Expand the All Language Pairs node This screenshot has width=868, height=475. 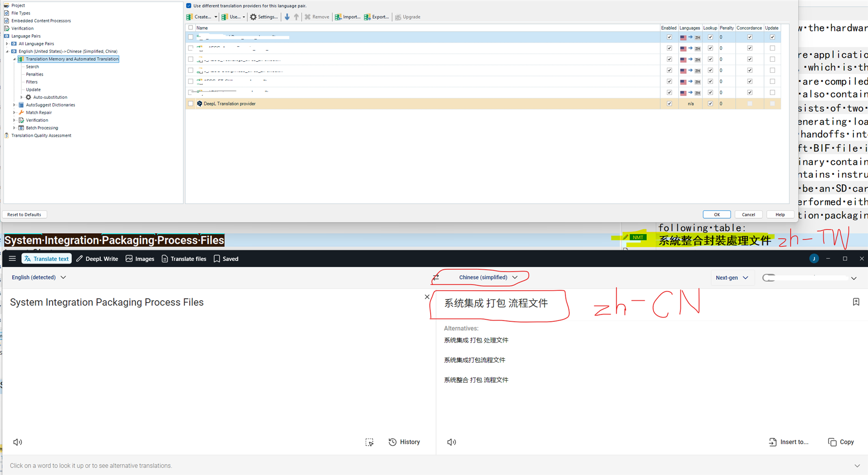[x=7, y=44]
